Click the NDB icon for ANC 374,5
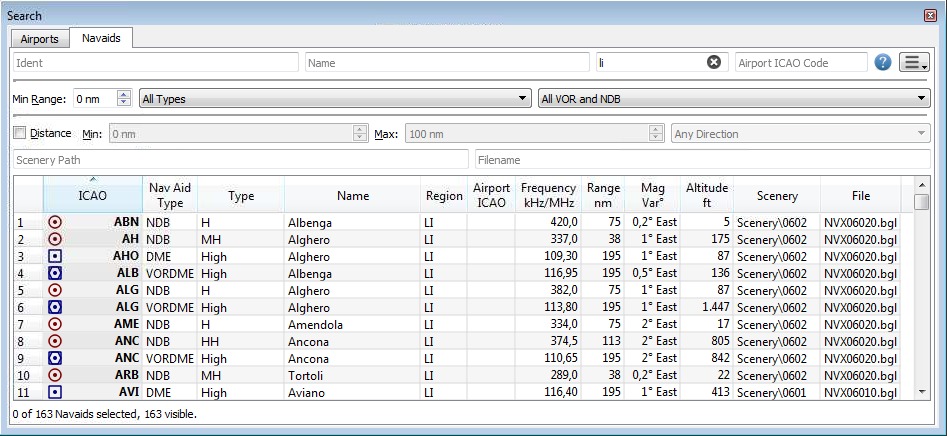The image size is (947, 436). point(55,341)
